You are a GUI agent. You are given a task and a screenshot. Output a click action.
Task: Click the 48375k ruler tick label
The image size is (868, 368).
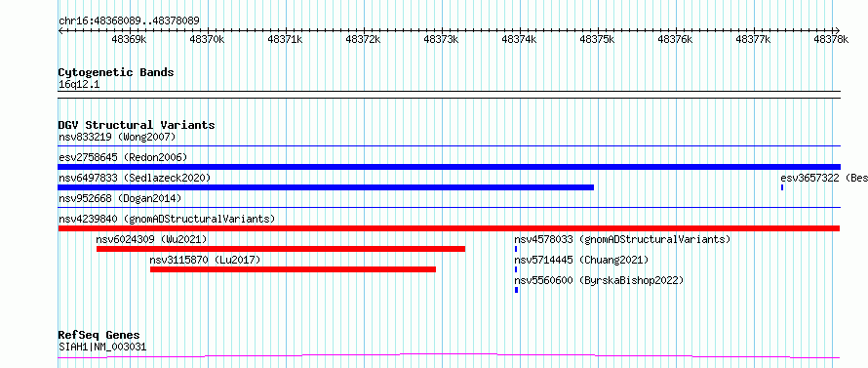(x=597, y=39)
